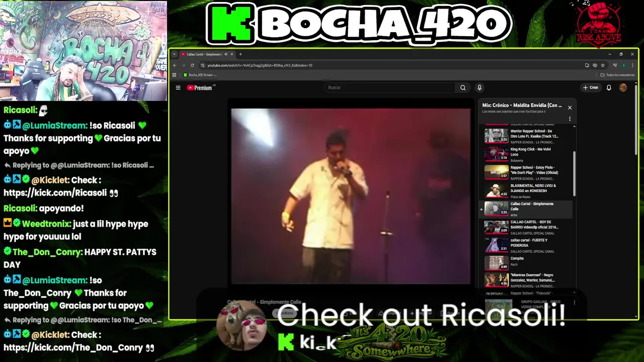This screenshot has height=362, width=644.
Task: Open YouTube notifications bell
Action: click(609, 87)
